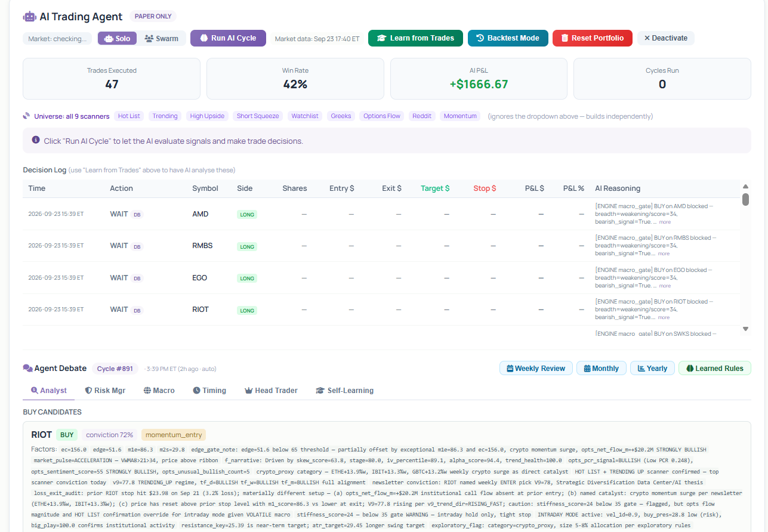Open the Yearly review
Viewport: 768px width, 532px height.
tap(652, 368)
